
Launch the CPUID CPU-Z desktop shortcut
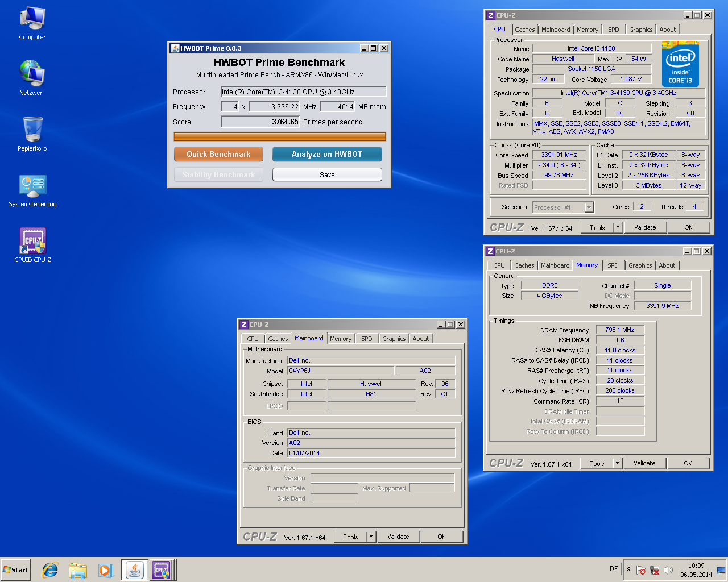(32, 246)
